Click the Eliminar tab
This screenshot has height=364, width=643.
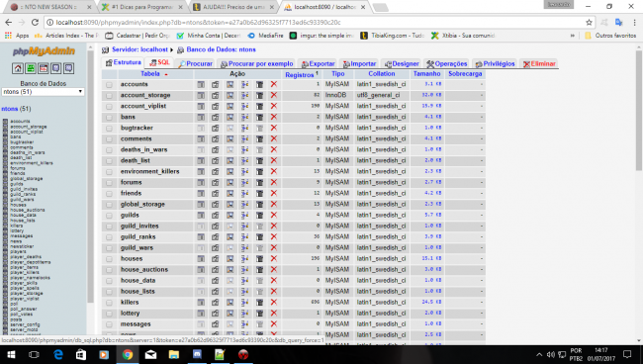pos(539,64)
